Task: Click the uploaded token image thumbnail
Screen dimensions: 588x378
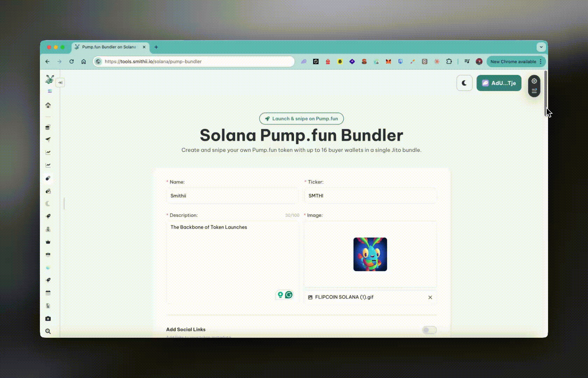Action: [x=370, y=254]
